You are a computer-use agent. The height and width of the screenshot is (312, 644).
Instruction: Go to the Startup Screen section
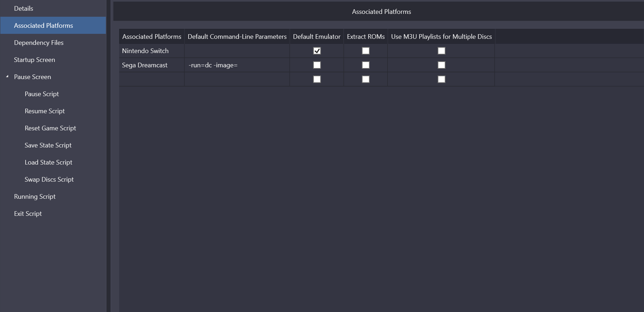[x=53, y=60]
